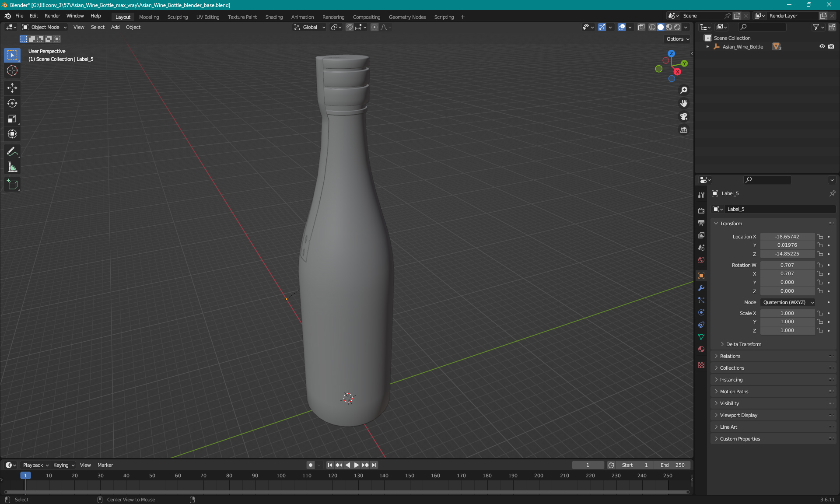Select the Add Cube tool
The height and width of the screenshot is (504, 840).
coord(12,185)
